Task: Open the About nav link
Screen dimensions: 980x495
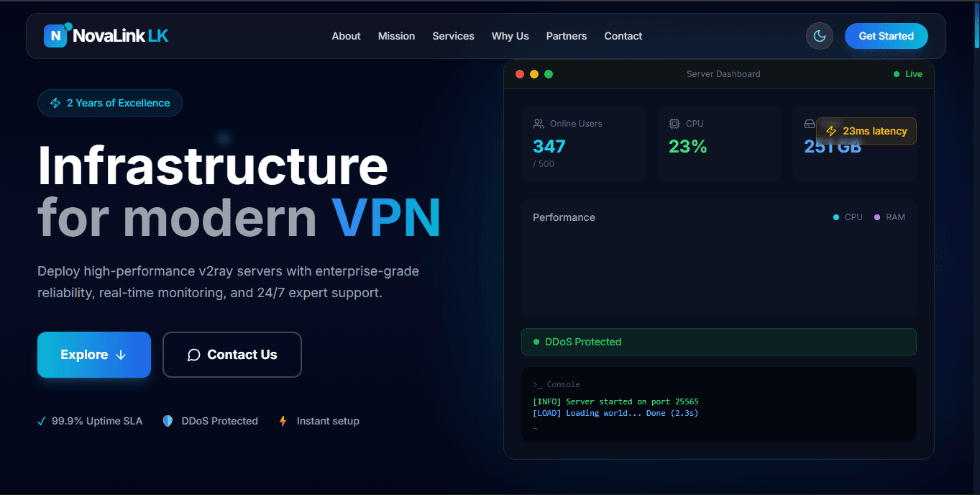Action: [x=346, y=36]
